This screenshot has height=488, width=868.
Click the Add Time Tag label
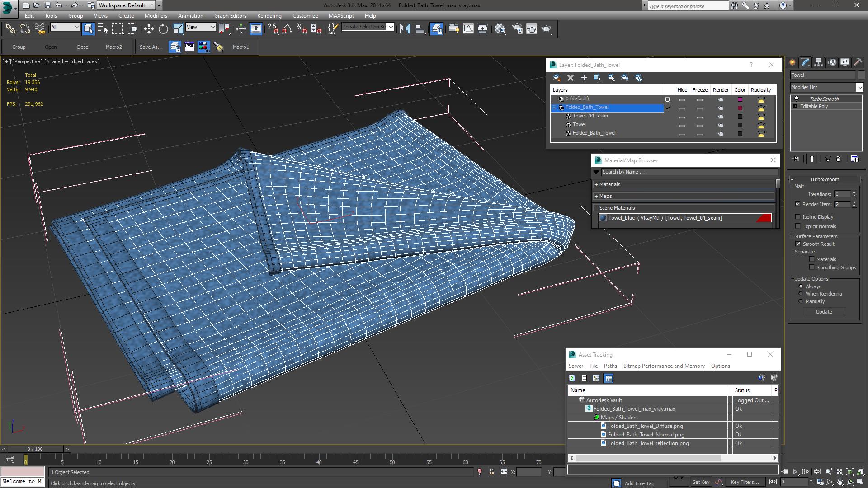pos(639,483)
